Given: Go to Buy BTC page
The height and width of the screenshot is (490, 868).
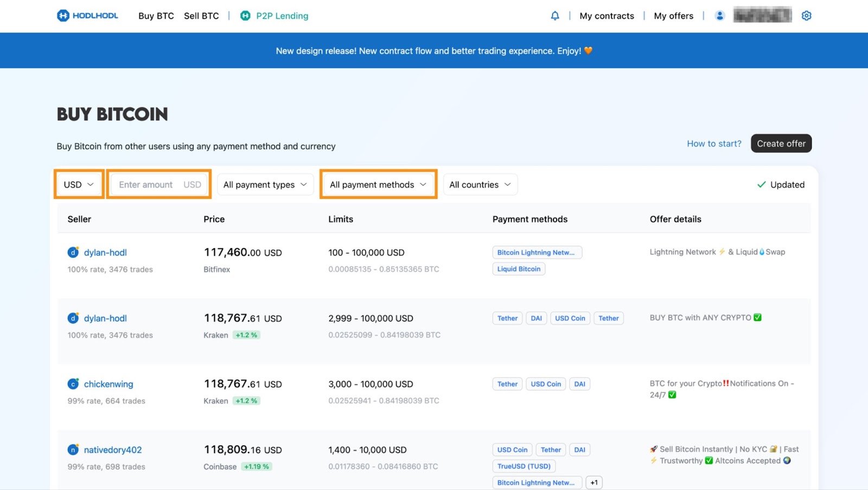Looking at the screenshot, I should (156, 16).
